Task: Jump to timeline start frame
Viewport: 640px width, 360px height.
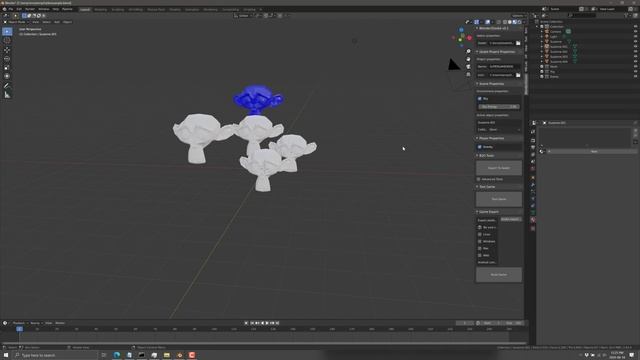Action: [x=252, y=323]
